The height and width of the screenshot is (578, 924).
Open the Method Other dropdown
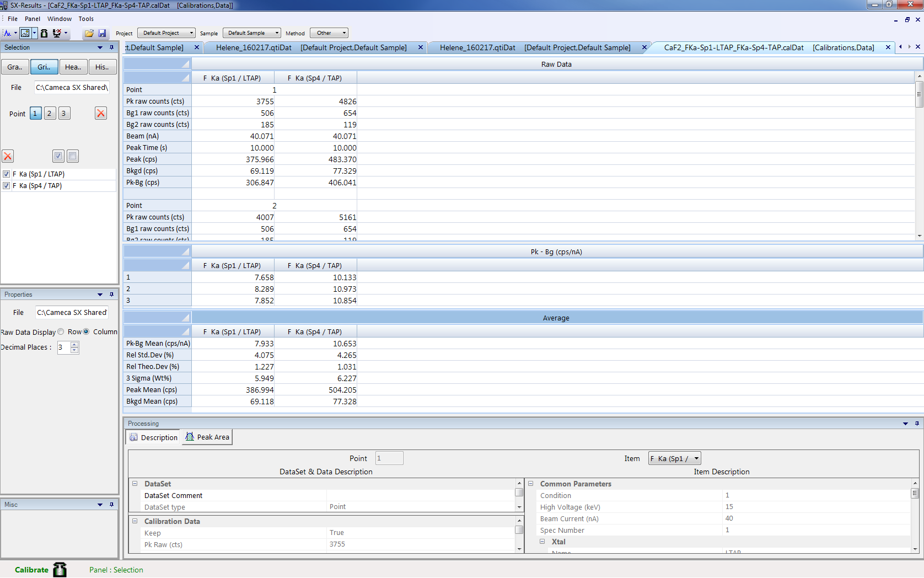(329, 33)
